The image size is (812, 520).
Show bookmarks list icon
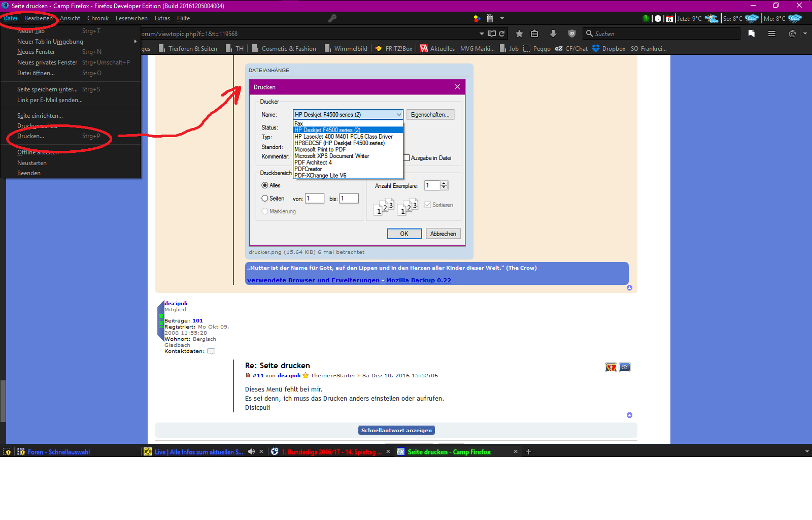point(534,34)
